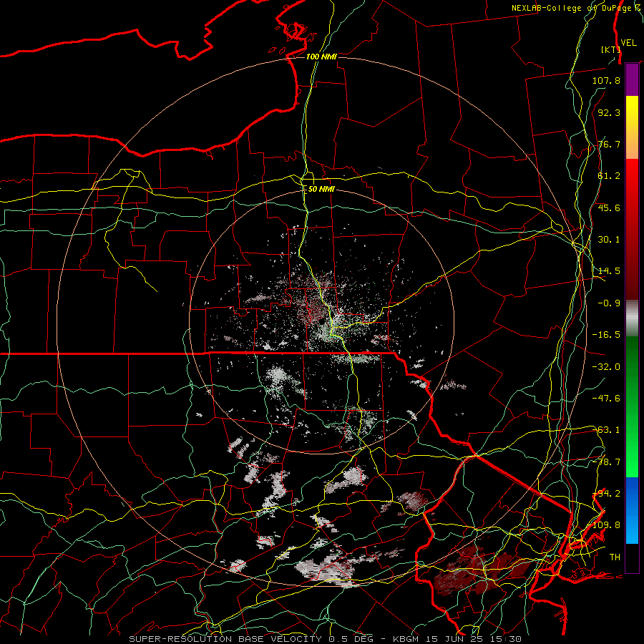Screen dimensions: 644x644
Task: Click the TH legend label
Action: [x=615, y=557]
